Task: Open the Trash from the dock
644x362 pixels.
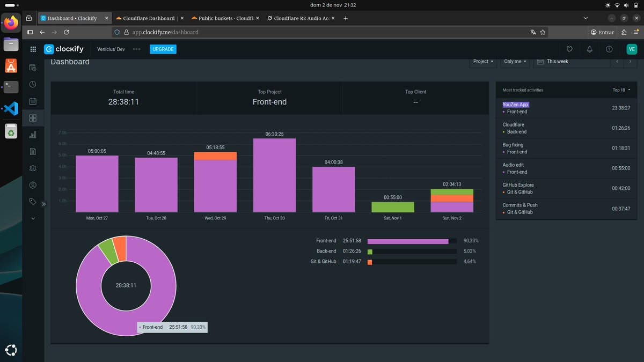Action: pyautogui.click(x=11, y=131)
